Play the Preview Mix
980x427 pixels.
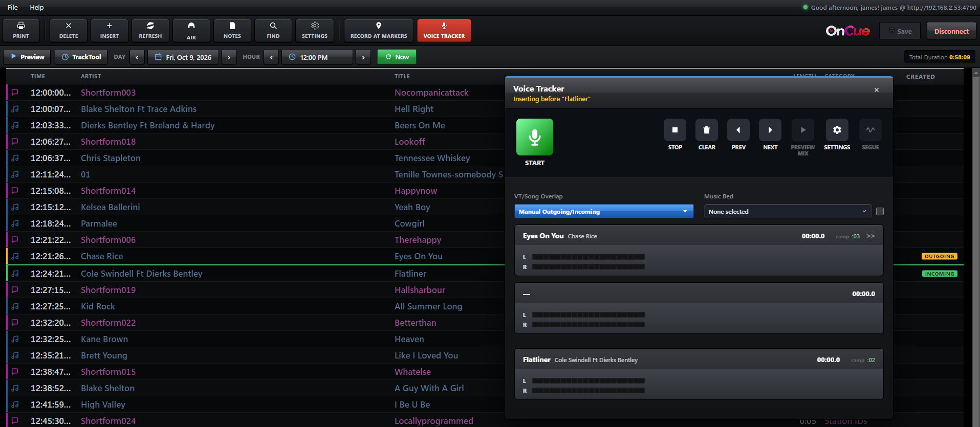803,130
